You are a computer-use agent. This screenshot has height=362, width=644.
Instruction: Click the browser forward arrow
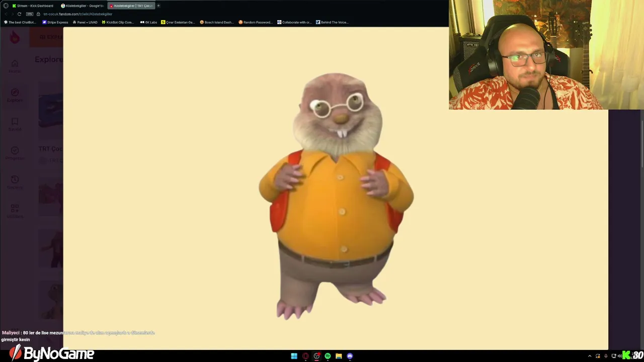[x=12, y=14]
